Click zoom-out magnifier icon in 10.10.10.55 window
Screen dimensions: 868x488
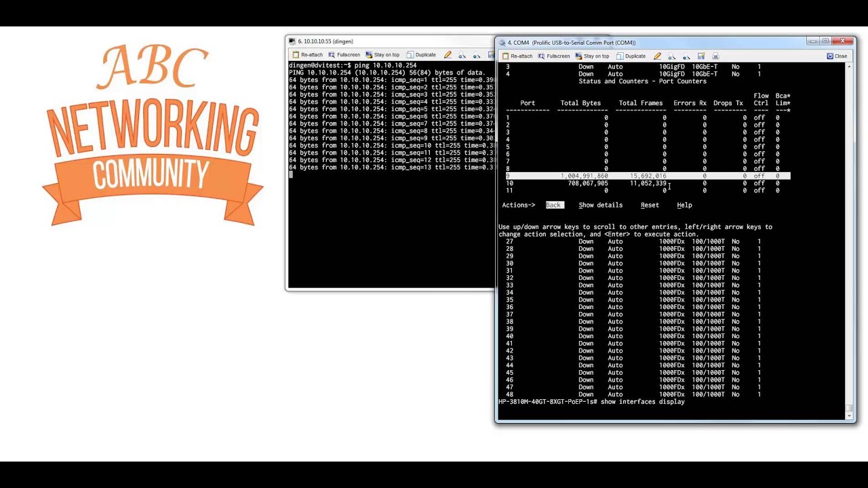pos(477,55)
